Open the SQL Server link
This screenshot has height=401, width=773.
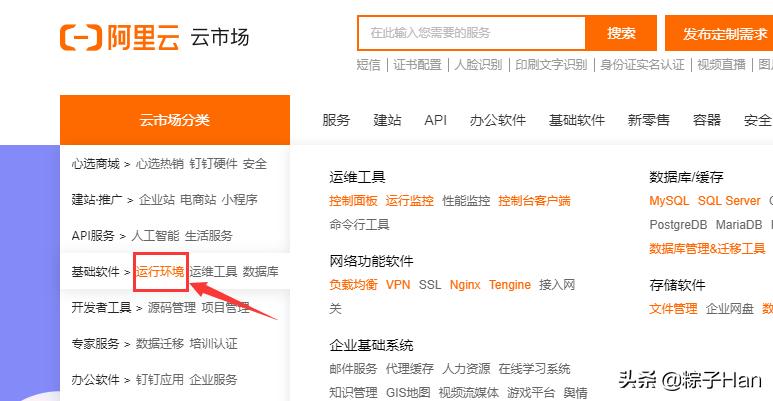click(729, 201)
